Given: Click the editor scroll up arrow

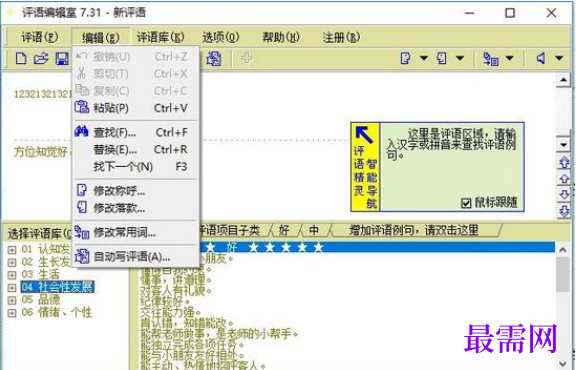Looking at the screenshot, I should pos(563,80).
